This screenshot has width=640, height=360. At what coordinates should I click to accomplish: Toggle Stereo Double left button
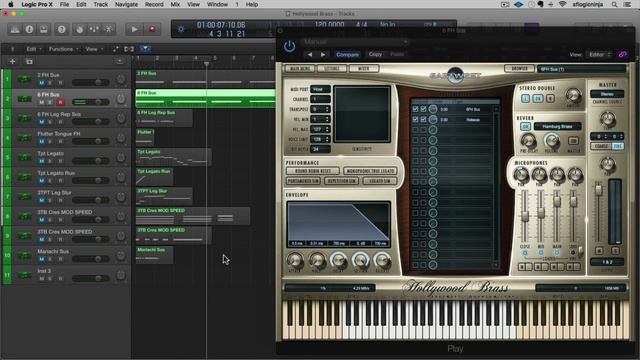525,98
